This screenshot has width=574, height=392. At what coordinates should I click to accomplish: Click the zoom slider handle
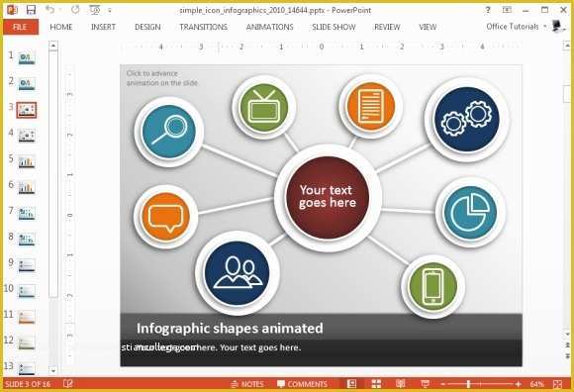[468, 384]
